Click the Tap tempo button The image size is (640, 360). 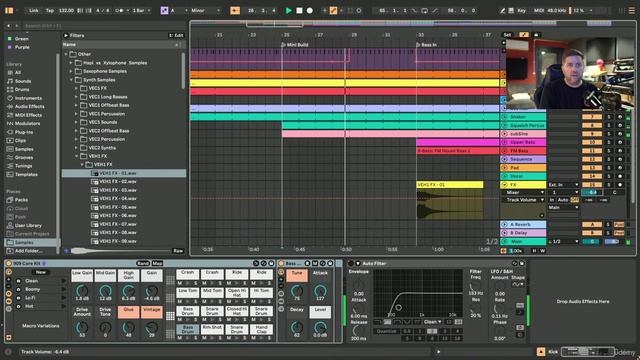click(x=50, y=11)
